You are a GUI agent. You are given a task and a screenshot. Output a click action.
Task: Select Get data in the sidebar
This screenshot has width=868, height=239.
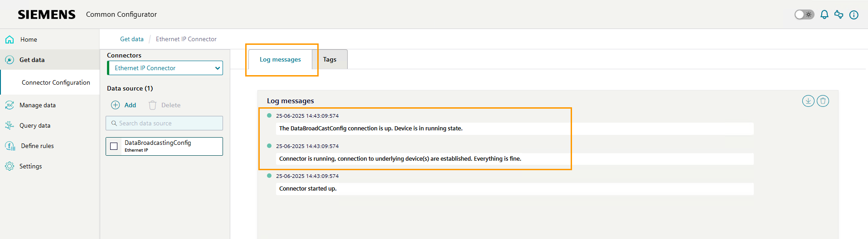(x=49, y=60)
